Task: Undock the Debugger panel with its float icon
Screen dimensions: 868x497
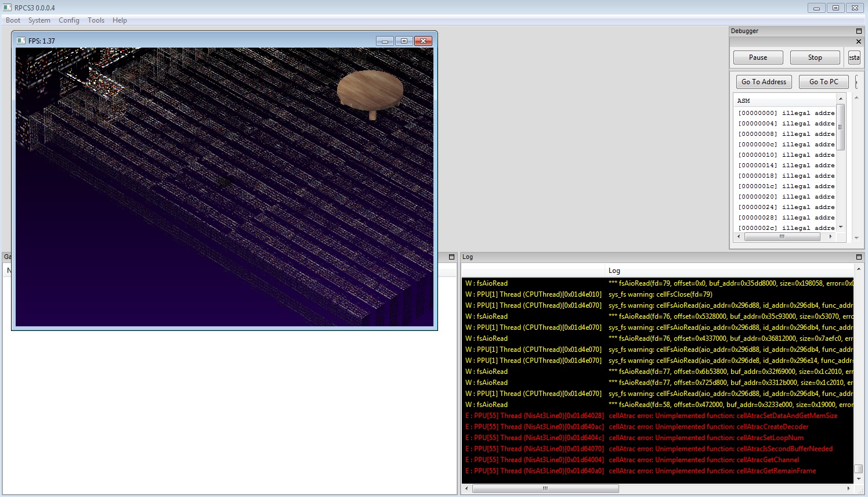Action: coord(859,31)
